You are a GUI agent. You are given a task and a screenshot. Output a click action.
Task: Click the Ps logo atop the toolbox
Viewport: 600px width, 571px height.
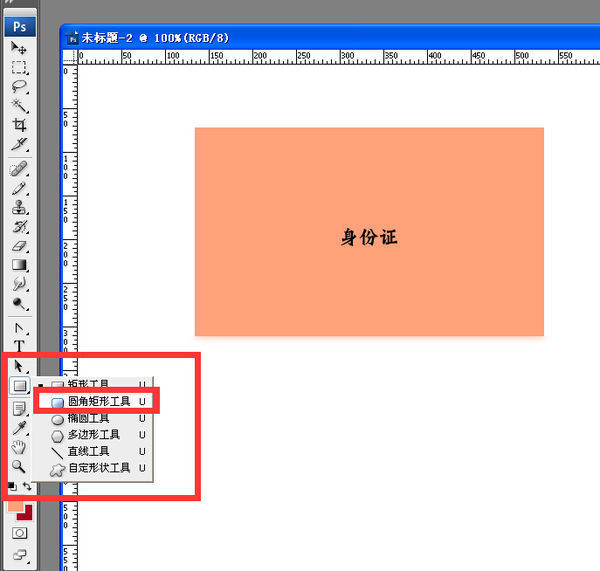pyautogui.click(x=20, y=27)
